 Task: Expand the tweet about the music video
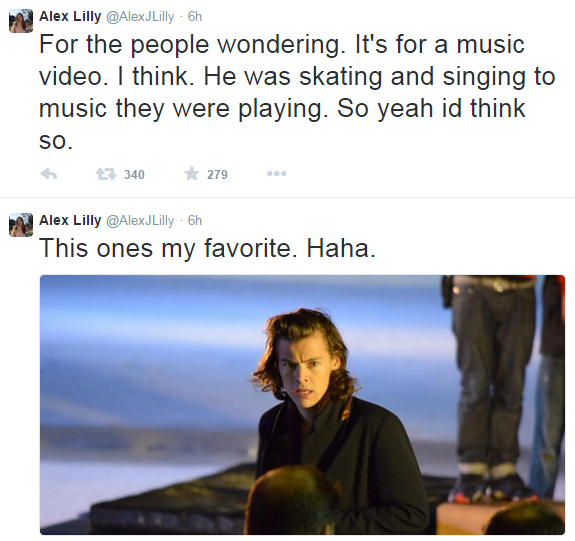[x=297, y=92]
